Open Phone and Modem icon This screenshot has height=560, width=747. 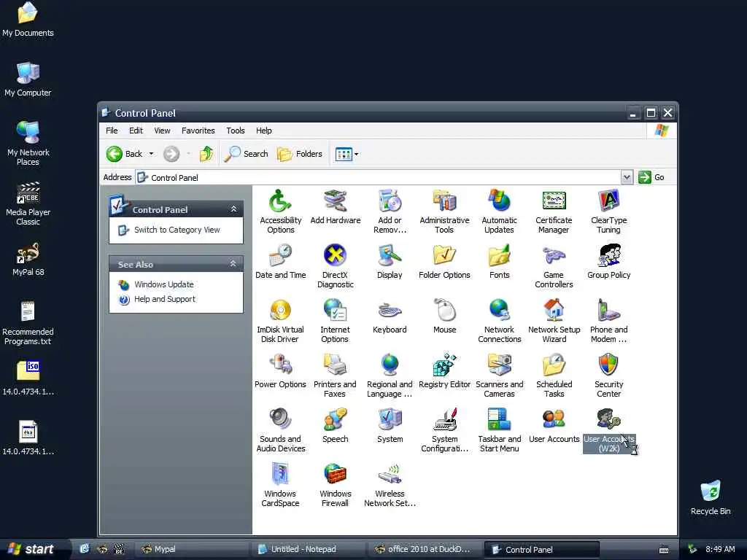click(608, 321)
